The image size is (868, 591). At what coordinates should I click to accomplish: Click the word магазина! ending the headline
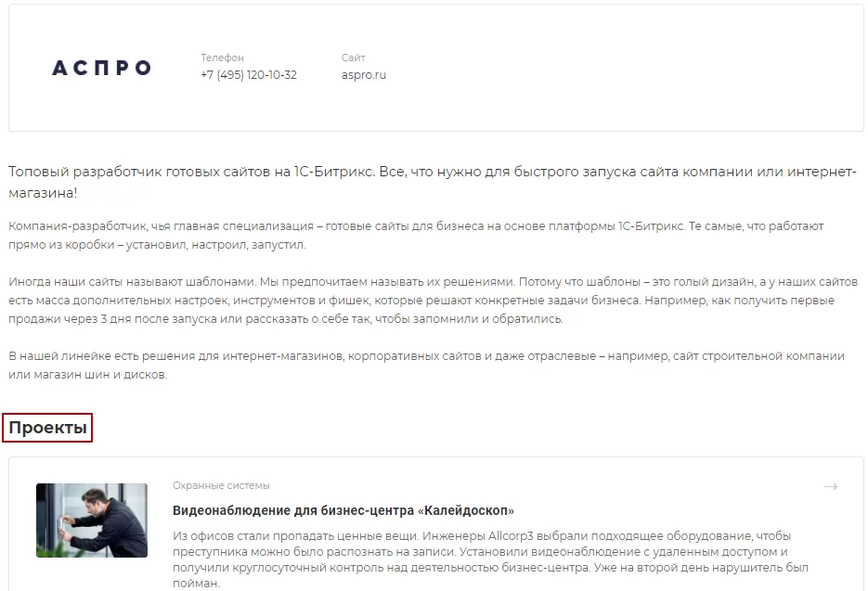43,193
